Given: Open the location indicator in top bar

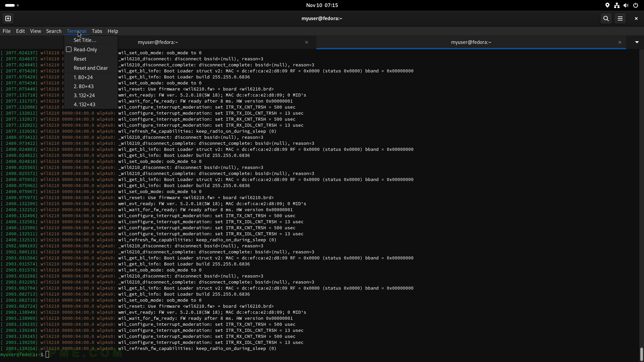Looking at the screenshot, I should coord(607,5).
